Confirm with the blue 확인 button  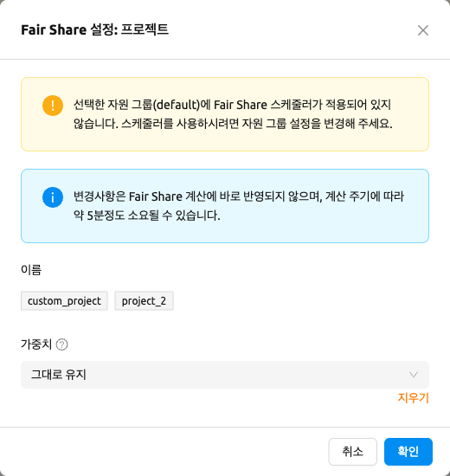408,452
